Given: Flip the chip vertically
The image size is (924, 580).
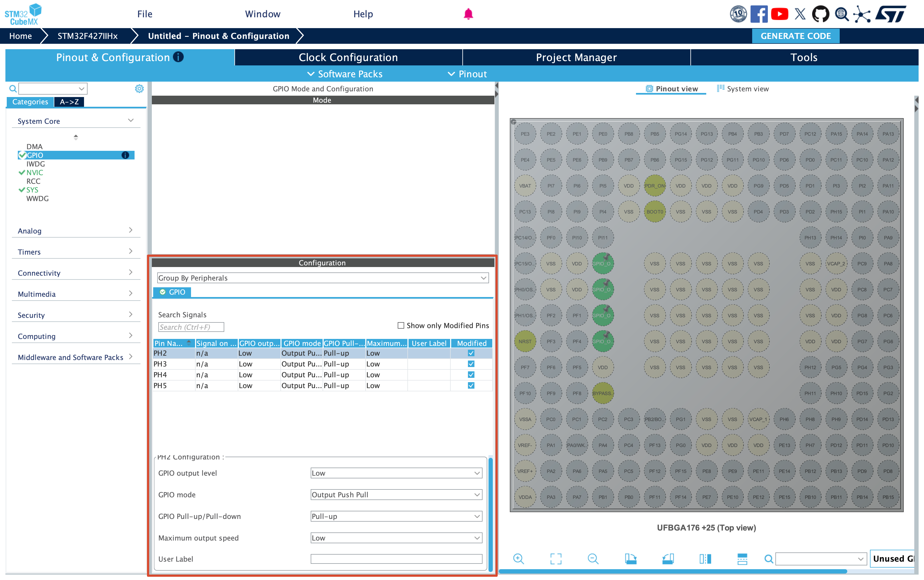Looking at the screenshot, I should click(x=742, y=559).
